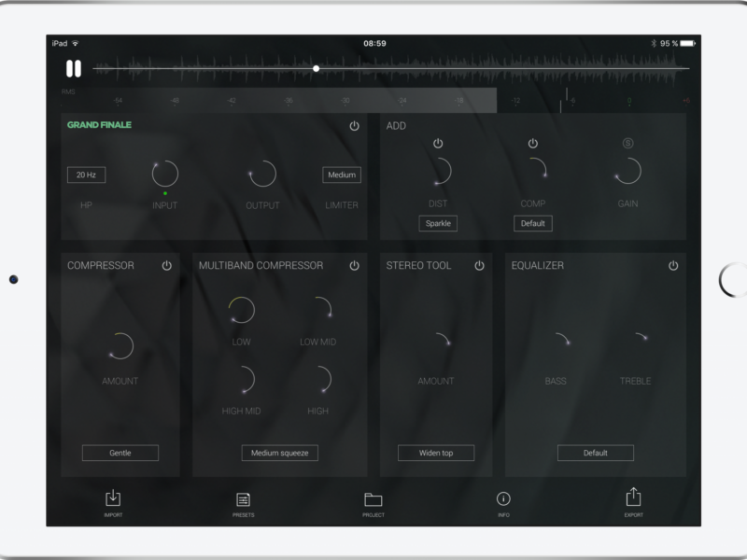This screenshot has height=560, width=747.
Task: Click the HP label
Action: (x=86, y=205)
